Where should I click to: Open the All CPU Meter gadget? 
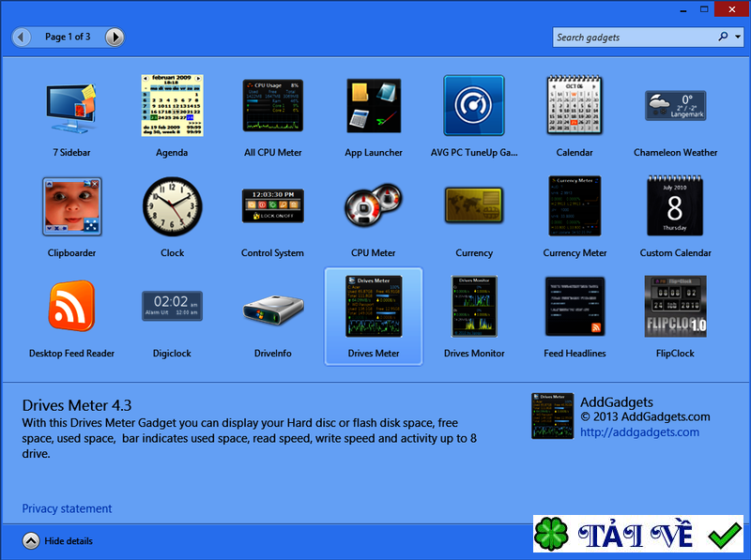pyautogui.click(x=272, y=105)
